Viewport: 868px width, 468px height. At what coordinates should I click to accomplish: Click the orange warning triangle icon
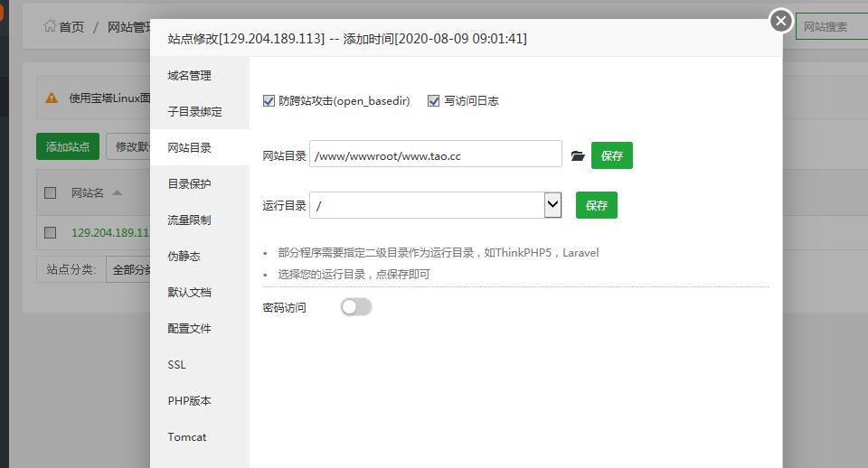point(52,98)
